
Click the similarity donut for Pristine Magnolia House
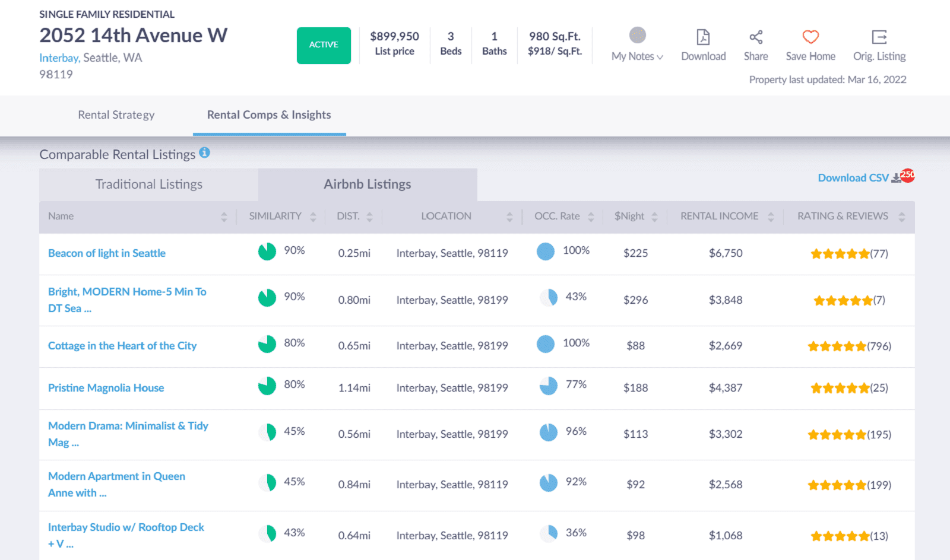267,386
